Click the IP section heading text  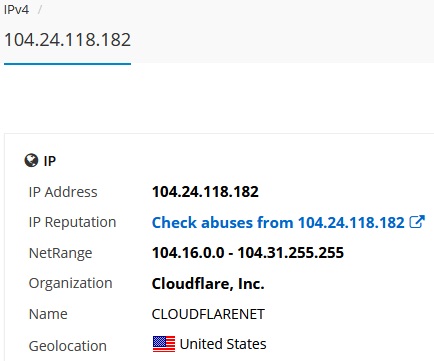tap(50, 161)
